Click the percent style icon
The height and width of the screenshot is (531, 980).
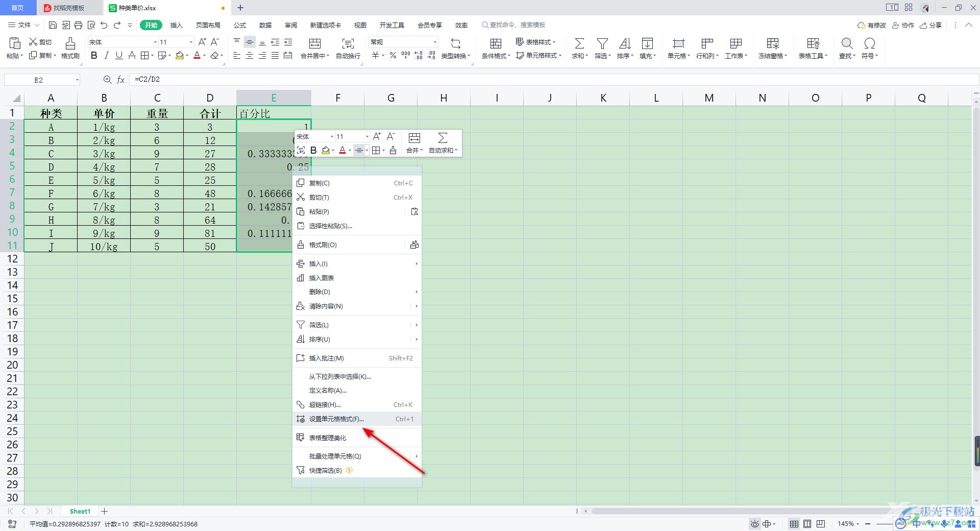coord(393,56)
